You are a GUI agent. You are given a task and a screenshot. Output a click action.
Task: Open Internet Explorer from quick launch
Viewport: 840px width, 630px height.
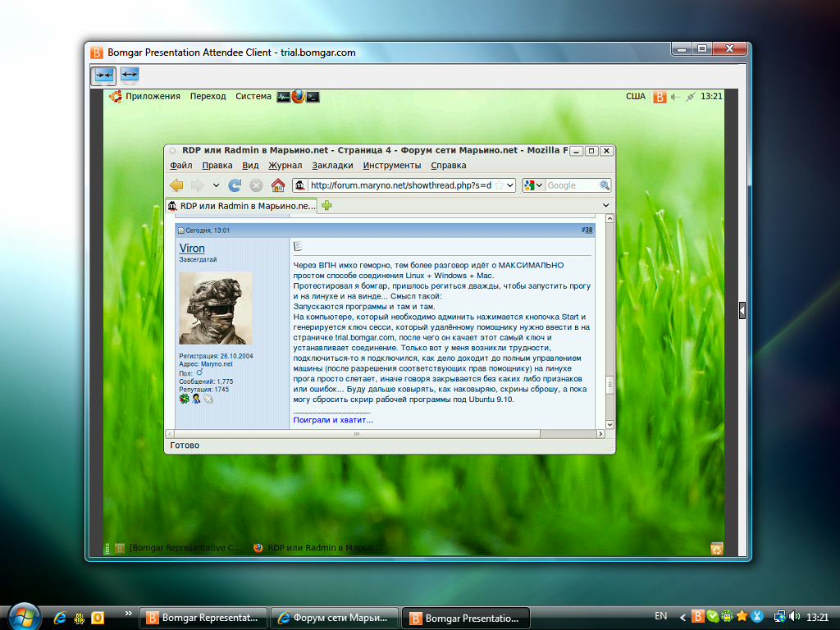[60, 618]
